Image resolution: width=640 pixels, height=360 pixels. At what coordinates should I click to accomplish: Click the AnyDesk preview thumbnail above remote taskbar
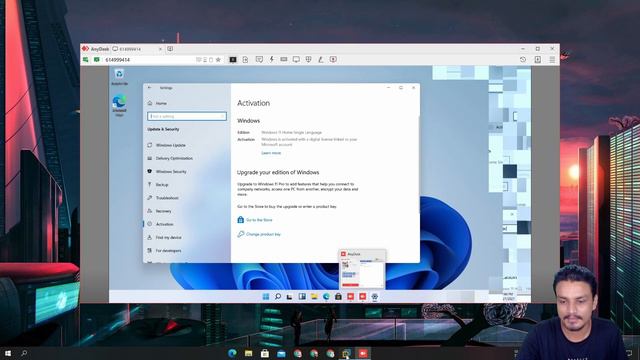[362, 269]
